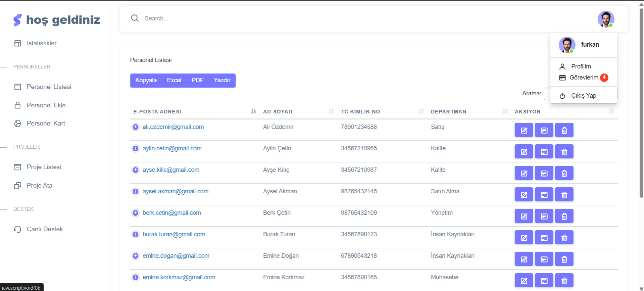Delete Berk Çetin using trash icon
The height and width of the screenshot is (291, 644).
[x=564, y=216]
